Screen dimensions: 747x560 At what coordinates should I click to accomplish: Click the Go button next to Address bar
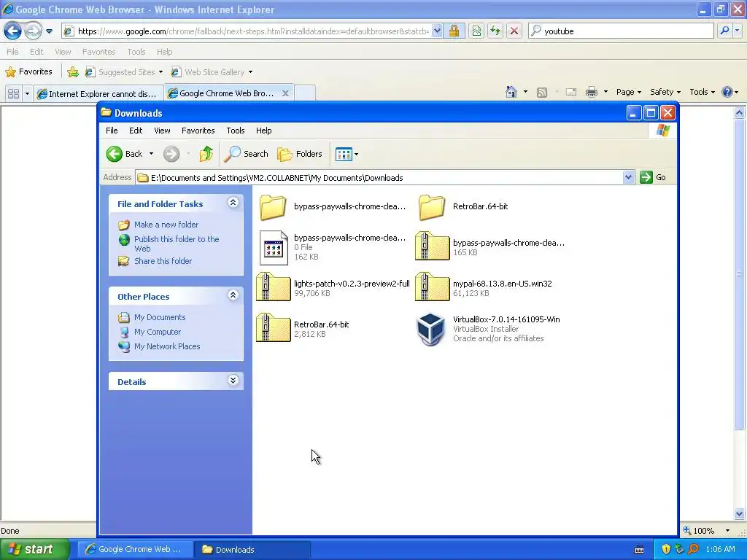coord(653,177)
